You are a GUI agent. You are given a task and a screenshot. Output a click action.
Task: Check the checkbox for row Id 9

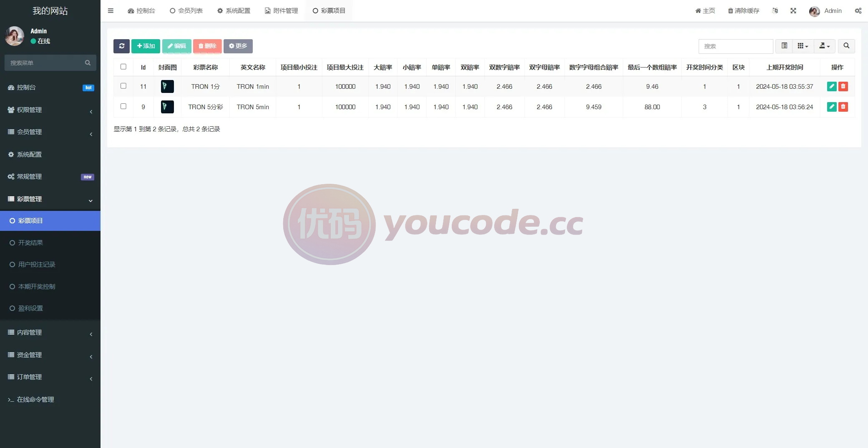pyautogui.click(x=123, y=106)
